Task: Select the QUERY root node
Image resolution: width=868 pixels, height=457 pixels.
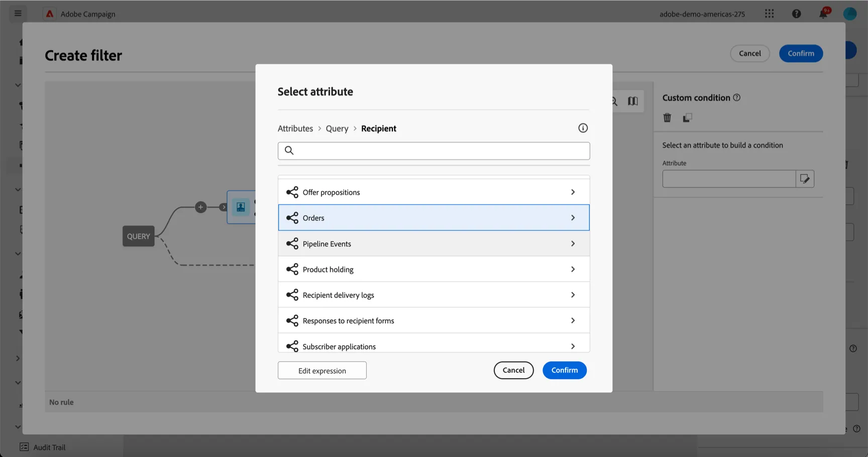Action: 139,236
